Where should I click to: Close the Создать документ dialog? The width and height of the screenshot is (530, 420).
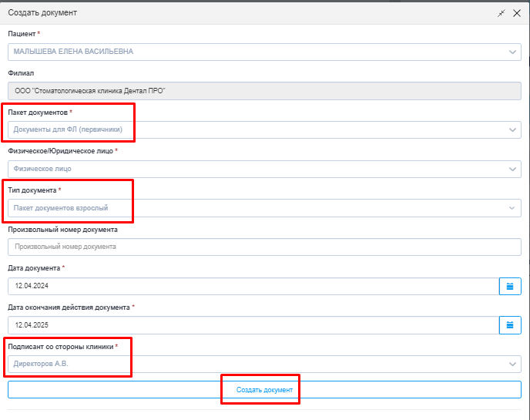(x=517, y=13)
